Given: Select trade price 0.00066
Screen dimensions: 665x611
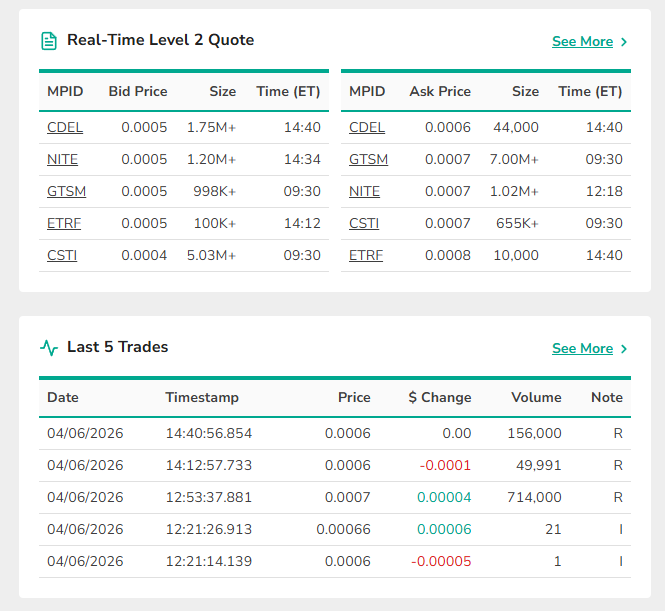Looking at the screenshot, I should point(344,529).
